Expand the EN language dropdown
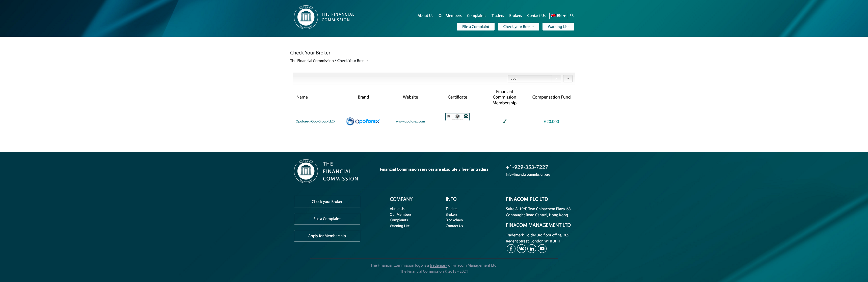 (x=564, y=16)
